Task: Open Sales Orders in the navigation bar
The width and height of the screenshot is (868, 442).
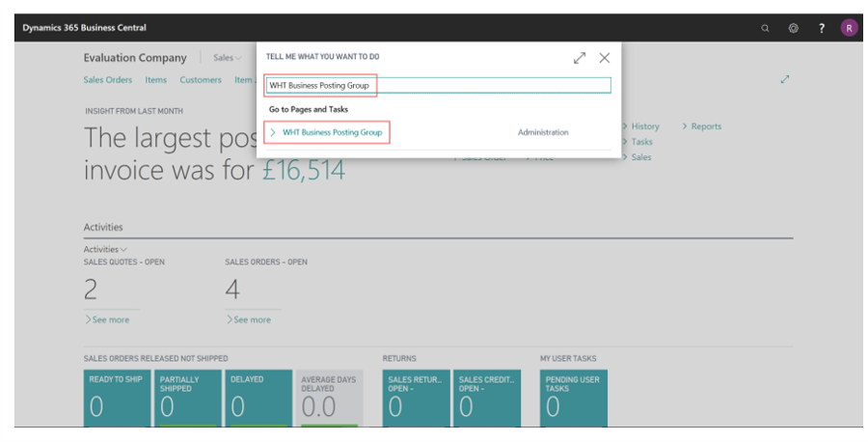Action: (x=108, y=80)
